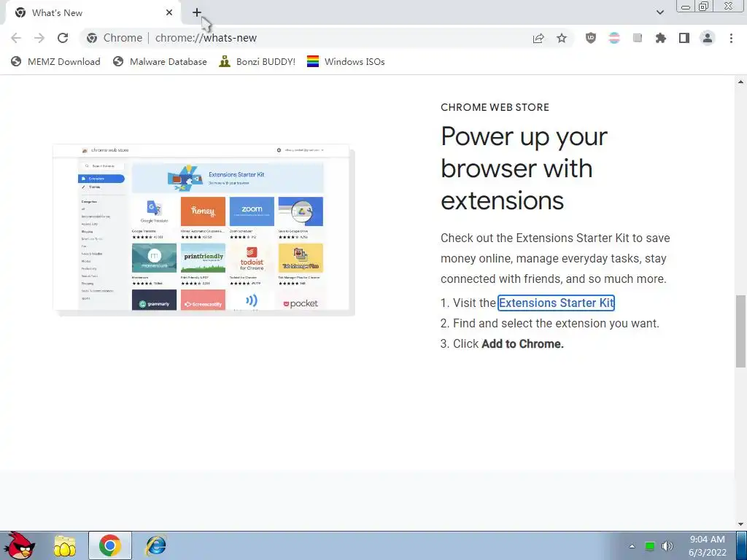
Task: Show hidden system tray icons
Action: tap(632, 546)
